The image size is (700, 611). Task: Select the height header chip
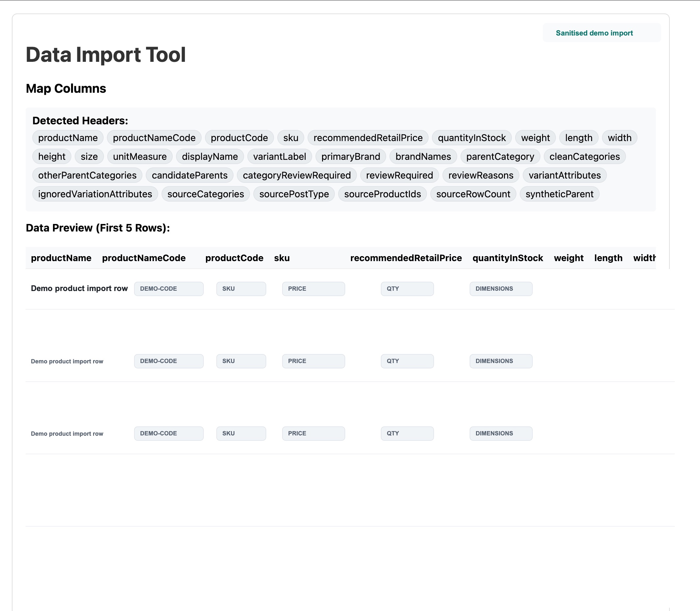point(52,157)
